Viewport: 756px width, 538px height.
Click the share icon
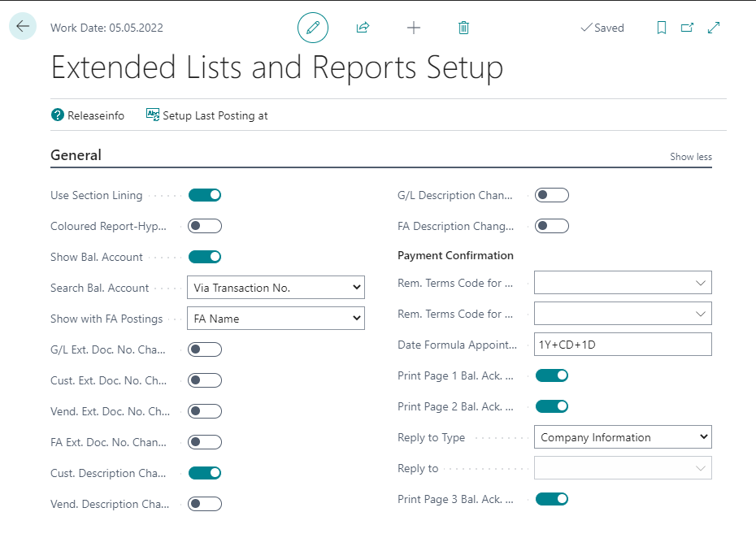pos(363,28)
